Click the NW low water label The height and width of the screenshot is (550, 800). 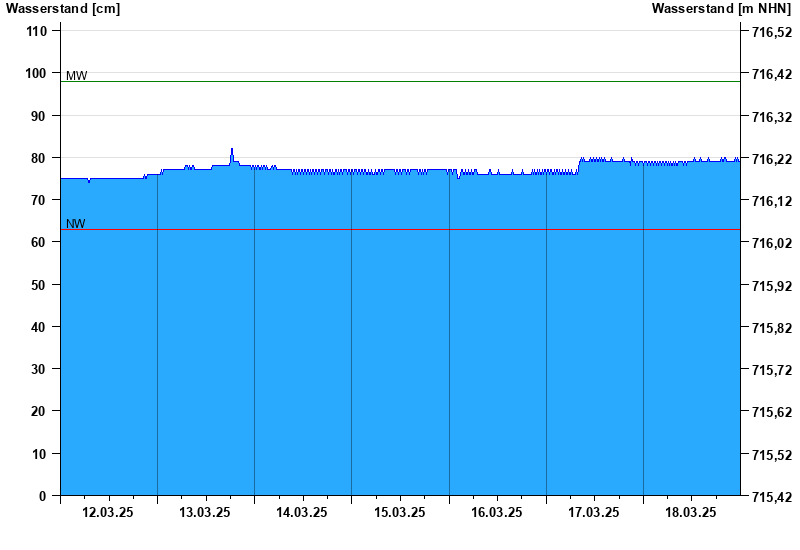(76, 223)
